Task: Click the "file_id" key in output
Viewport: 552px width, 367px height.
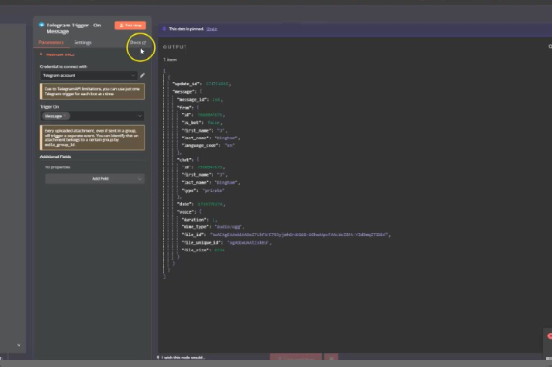Action: [x=193, y=235]
